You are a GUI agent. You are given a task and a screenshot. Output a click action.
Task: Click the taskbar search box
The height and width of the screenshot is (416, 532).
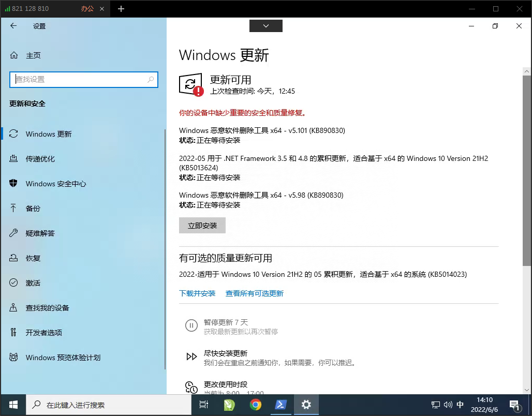(109, 405)
